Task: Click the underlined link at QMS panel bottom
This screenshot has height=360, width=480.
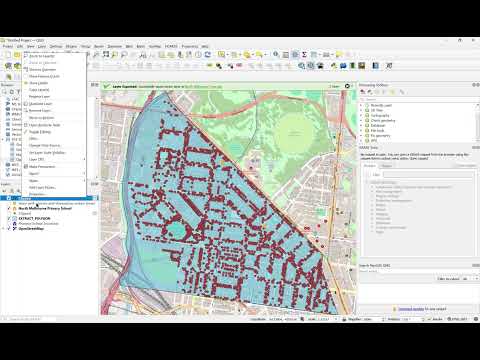Action: [411, 309]
